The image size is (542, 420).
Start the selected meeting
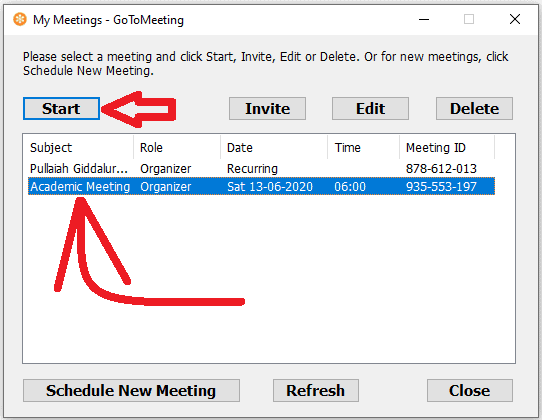pos(61,109)
